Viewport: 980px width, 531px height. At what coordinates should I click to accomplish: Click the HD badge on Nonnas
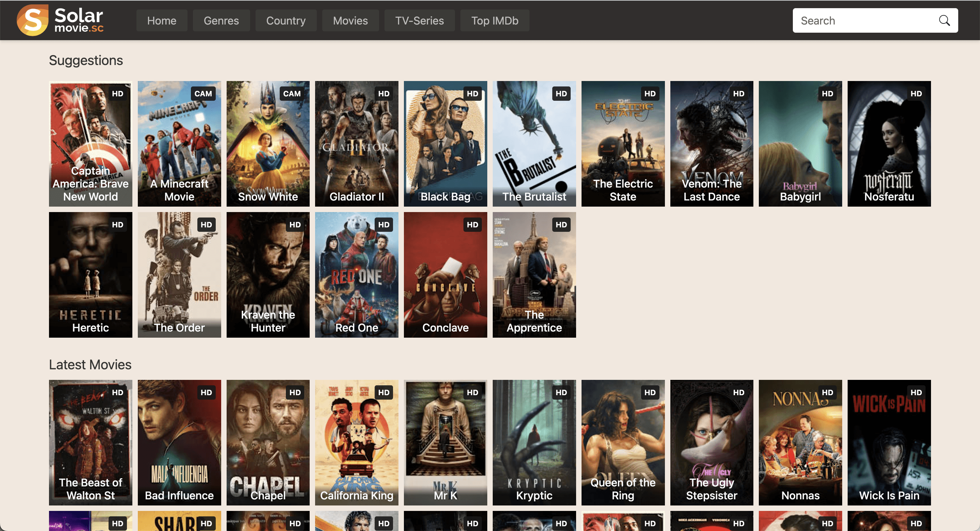828,392
